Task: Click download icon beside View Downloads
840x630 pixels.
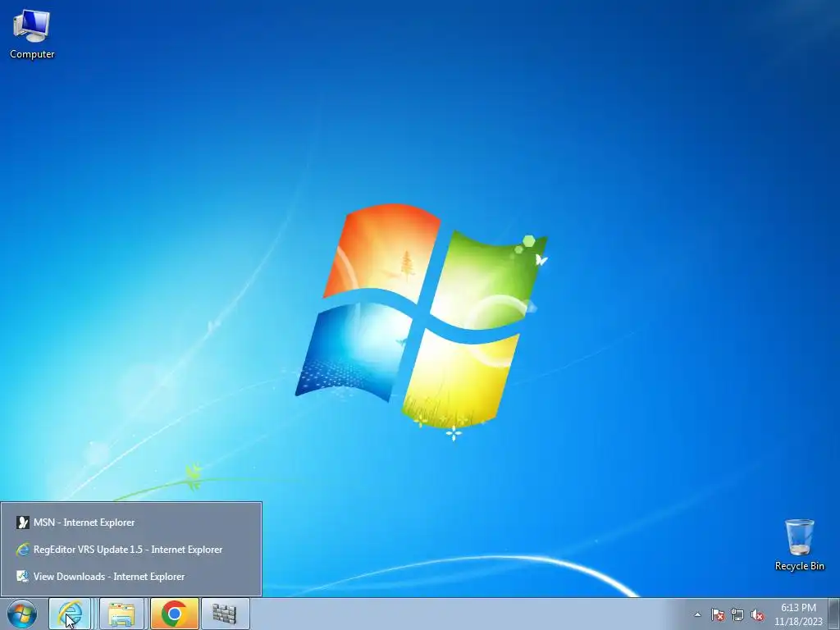Action: click(x=22, y=577)
